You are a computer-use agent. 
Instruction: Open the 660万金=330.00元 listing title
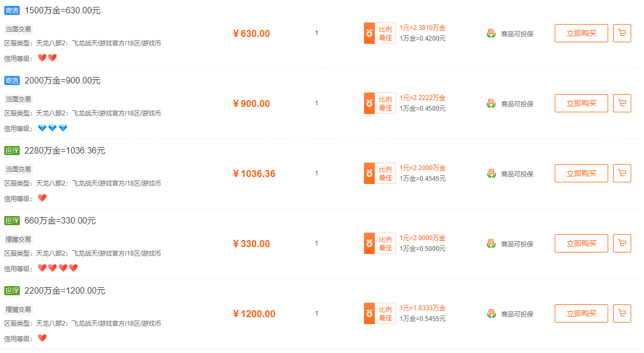(60, 221)
